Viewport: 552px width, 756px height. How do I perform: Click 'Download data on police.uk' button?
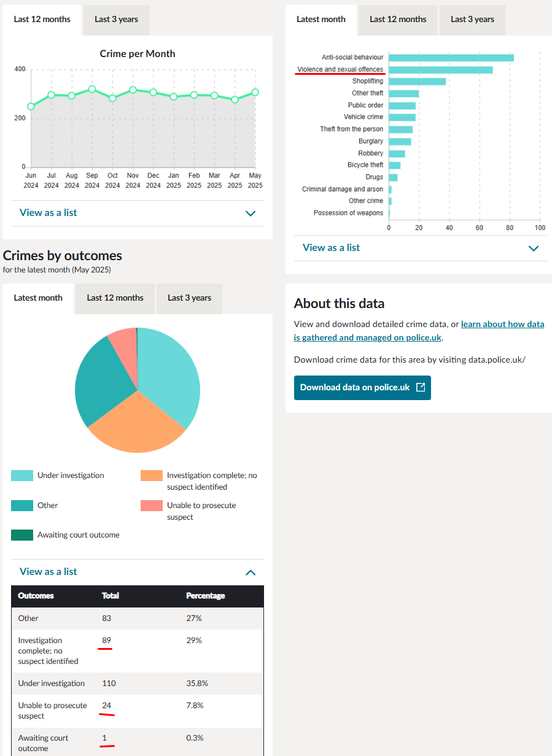point(362,388)
